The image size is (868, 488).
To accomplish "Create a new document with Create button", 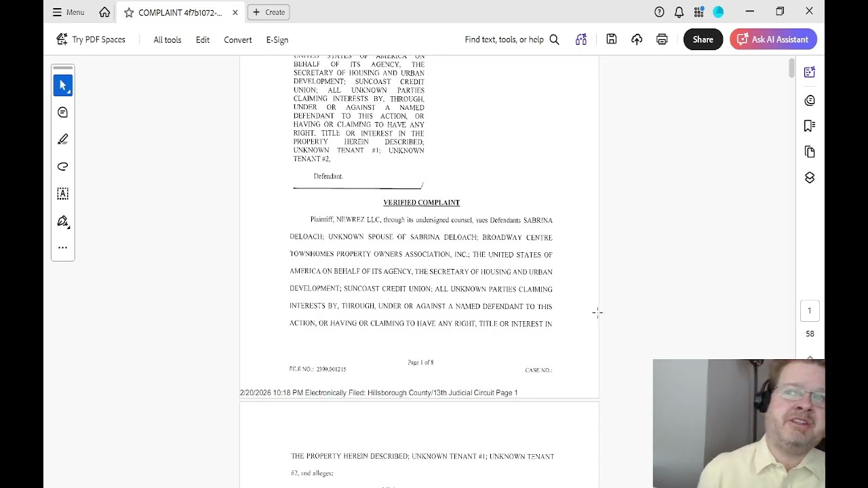I will tap(269, 12).
